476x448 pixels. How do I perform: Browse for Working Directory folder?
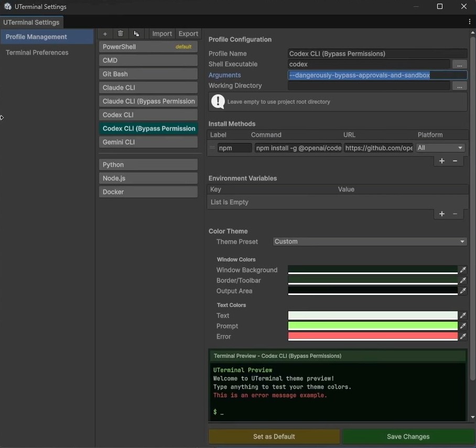(460, 86)
